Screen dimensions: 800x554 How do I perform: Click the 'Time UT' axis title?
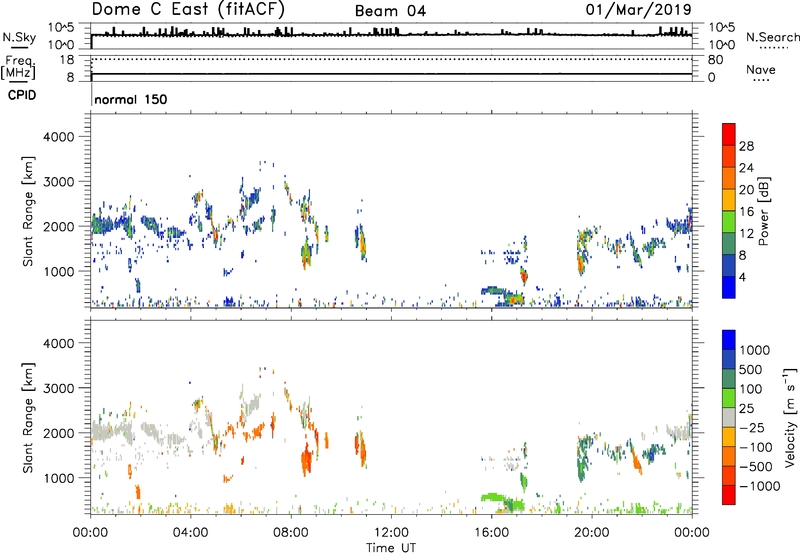[391, 548]
